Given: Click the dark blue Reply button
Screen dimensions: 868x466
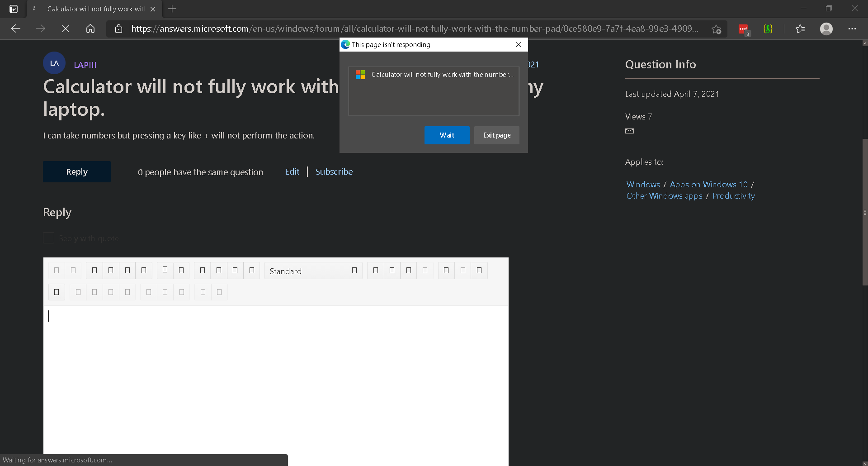Looking at the screenshot, I should tap(77, 172).
